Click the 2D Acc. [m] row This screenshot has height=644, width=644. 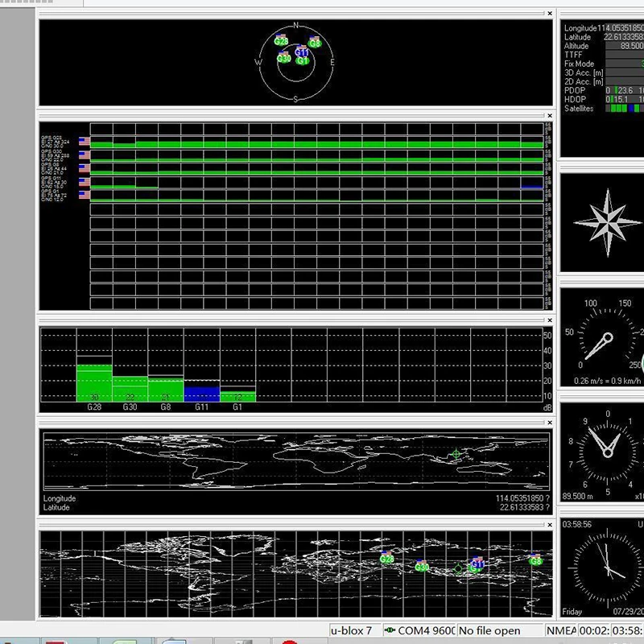[604, 82]
